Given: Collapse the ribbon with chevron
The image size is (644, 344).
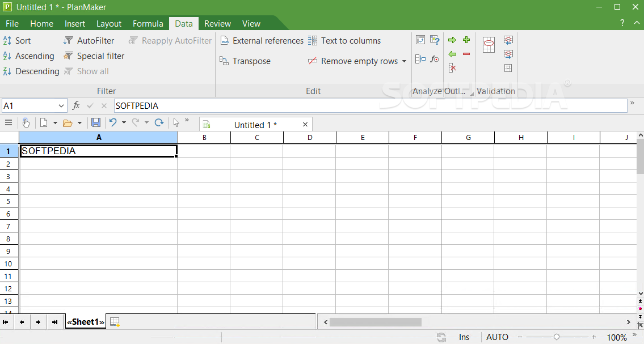Looking at the screenshot, I should pos(636,23).
